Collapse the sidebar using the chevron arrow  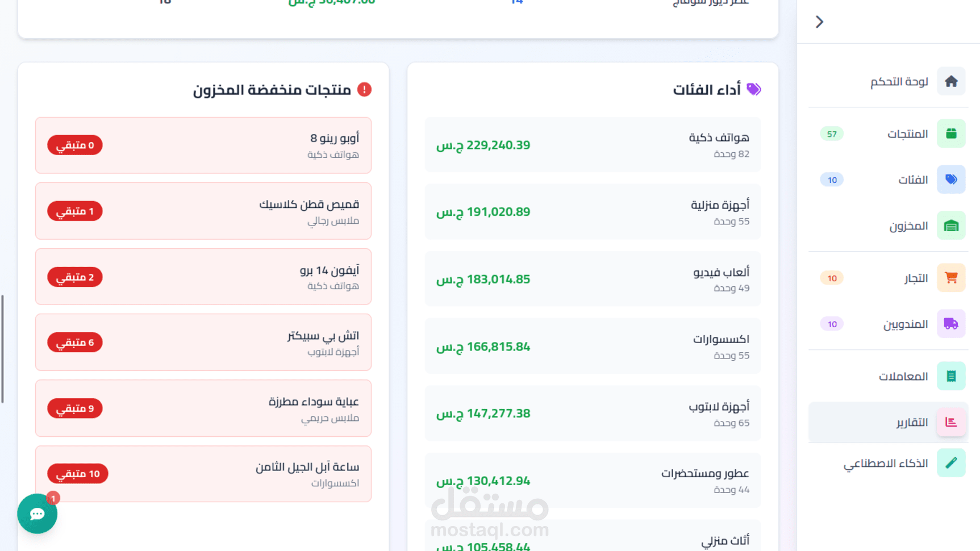click(x=819, y=22)
